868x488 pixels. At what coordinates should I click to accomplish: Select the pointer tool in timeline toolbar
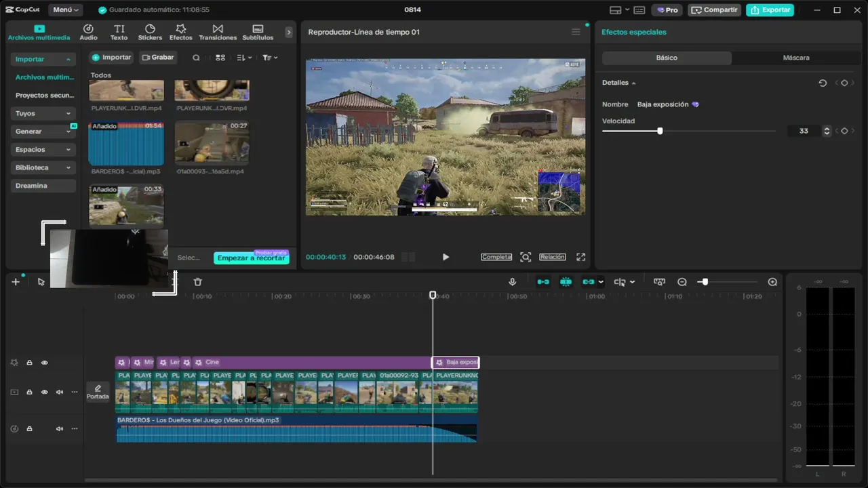[x=41, y=282]
